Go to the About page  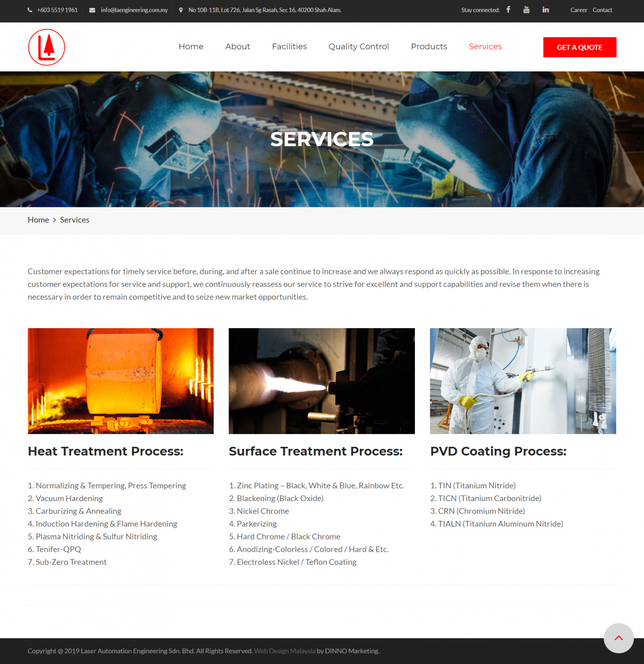[237, 47]
